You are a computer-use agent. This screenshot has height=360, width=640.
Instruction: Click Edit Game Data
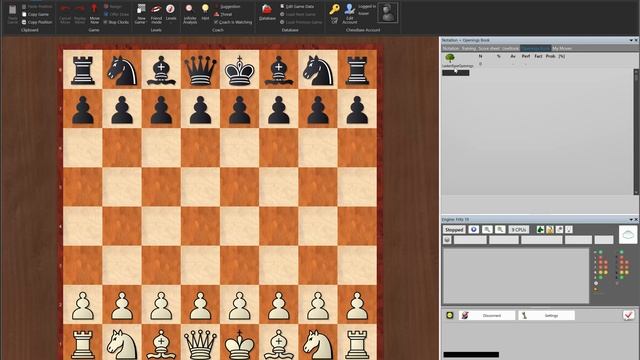[297, 7]
